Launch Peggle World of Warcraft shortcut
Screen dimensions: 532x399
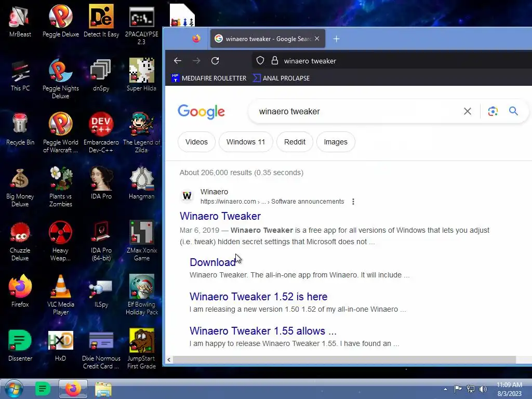click(60, 132)
